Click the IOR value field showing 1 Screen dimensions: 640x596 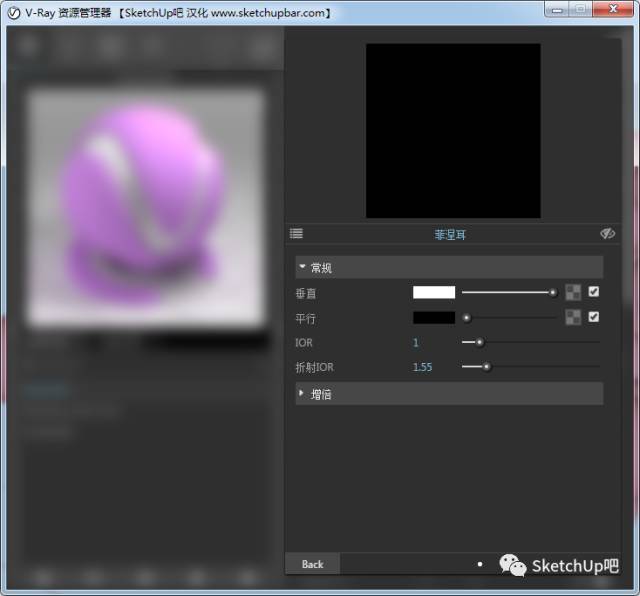[x=416, y=342]
